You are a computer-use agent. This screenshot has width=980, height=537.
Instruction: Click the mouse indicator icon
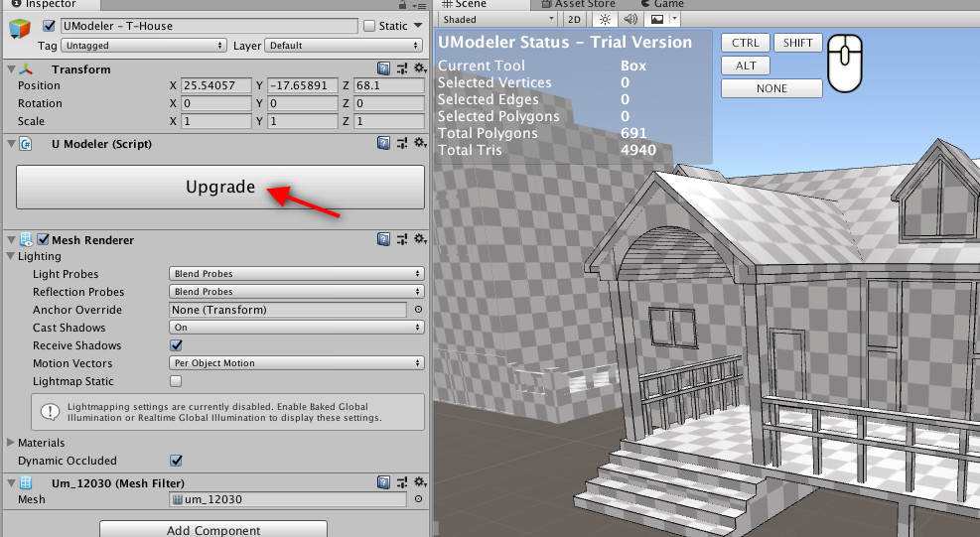point(845,64)
